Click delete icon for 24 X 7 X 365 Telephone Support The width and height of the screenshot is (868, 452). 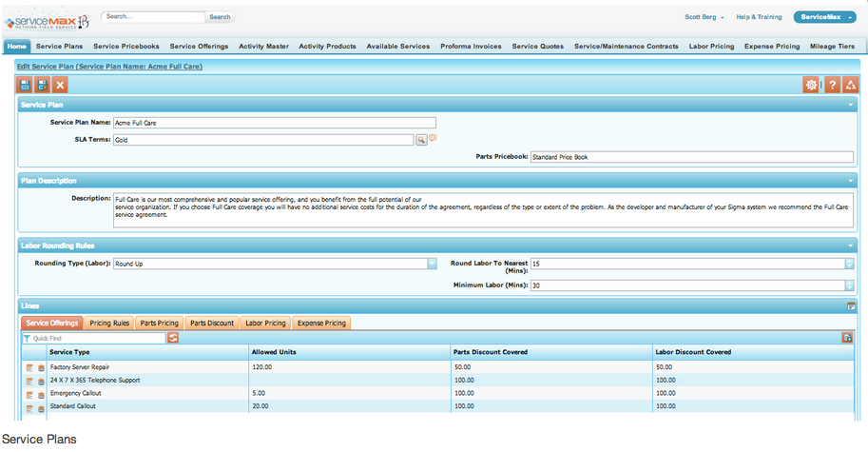(x=41, y=381)
